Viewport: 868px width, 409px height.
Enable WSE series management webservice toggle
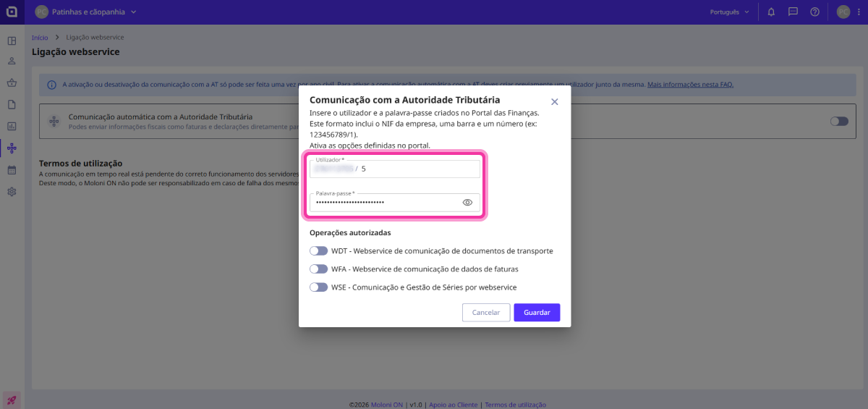(x=318, y=287)
